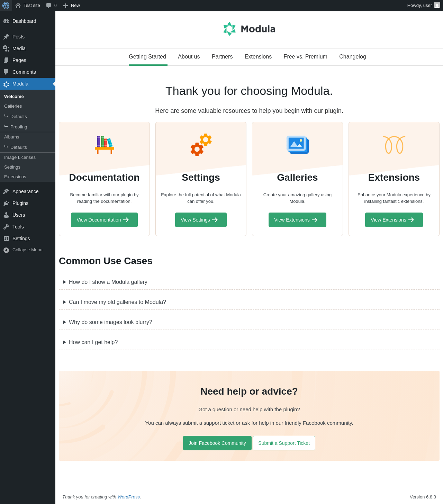Viewport: 443px width, 504px height.
Task: Click the Dashboard gauge icon
Action: coord(6,21)
